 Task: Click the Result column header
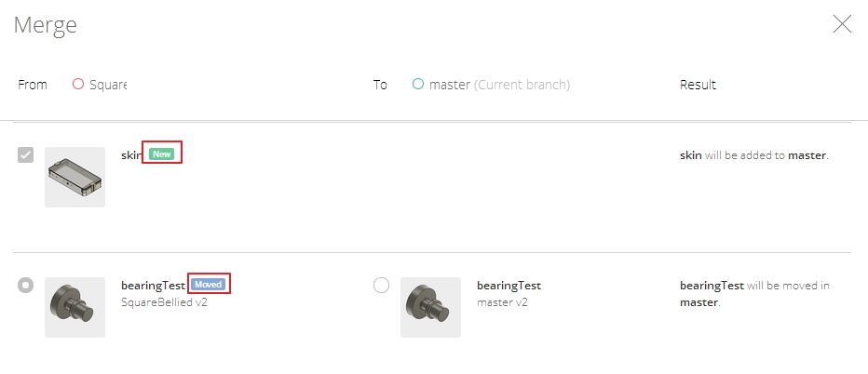(698, 85)
